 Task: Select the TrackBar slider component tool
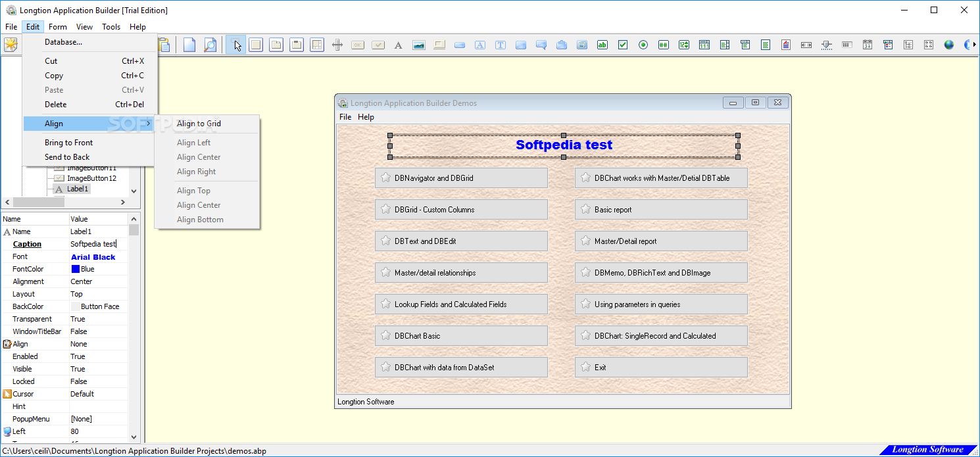pos(827,45)
